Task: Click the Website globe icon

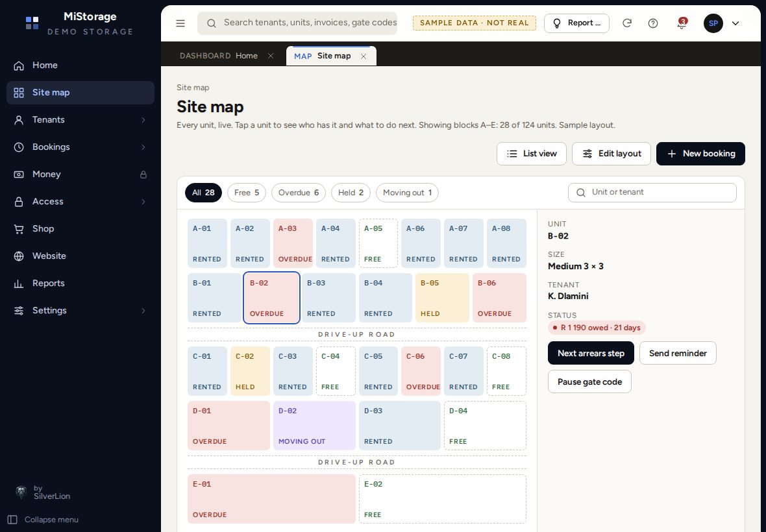Action: [x=19, y=256]
